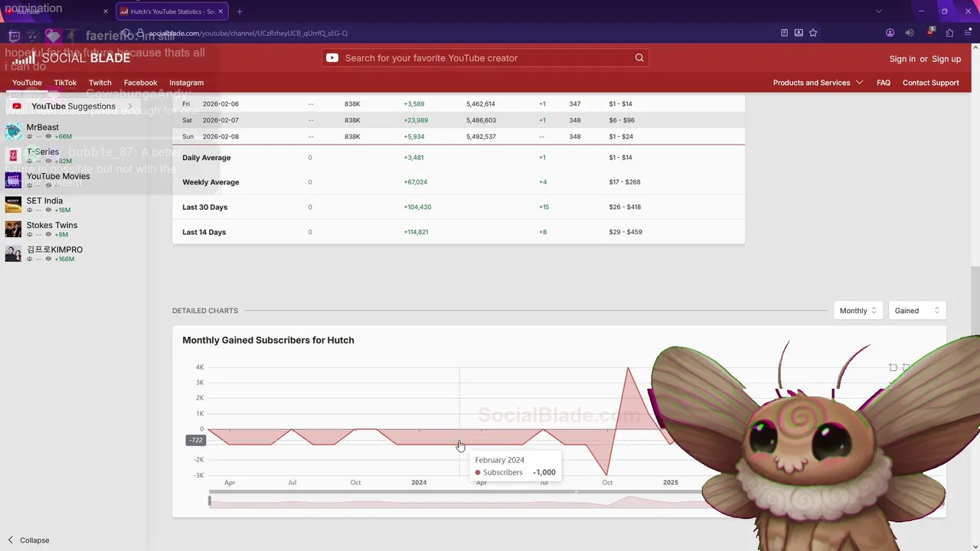Click the February 2024 point on chart
980x551 pixels.
coord(459,445)
